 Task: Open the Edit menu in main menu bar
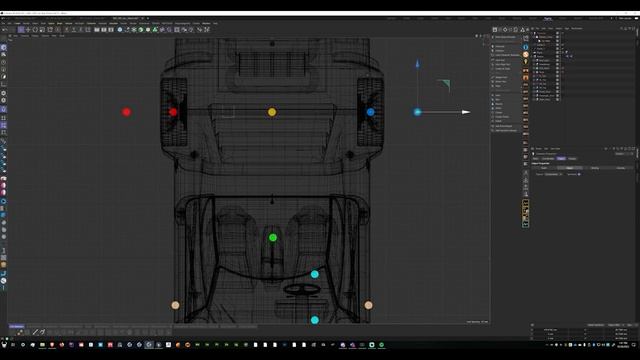(9, 23)
